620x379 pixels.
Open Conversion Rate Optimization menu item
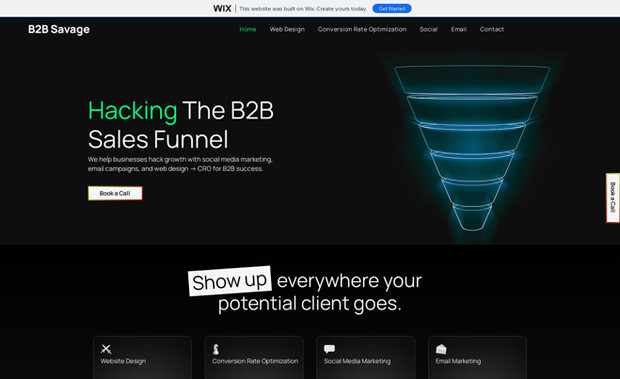[x=362, y=29]
